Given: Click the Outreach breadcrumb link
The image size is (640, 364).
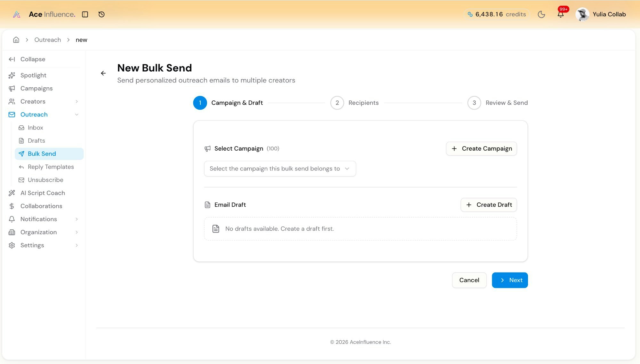Looking at the screenshot, I should pos(48,40).
